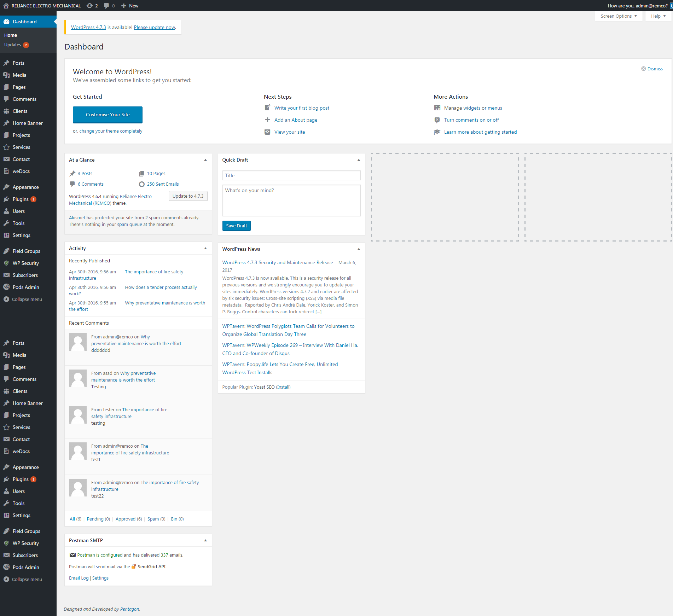Viewport: 673px width, 616px height.
Task: Open the spam queue link
Action: point(129,224)
